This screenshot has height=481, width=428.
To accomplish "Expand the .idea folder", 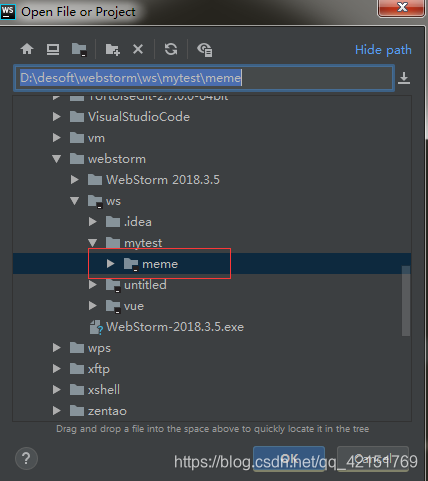I will coord(93,222).
